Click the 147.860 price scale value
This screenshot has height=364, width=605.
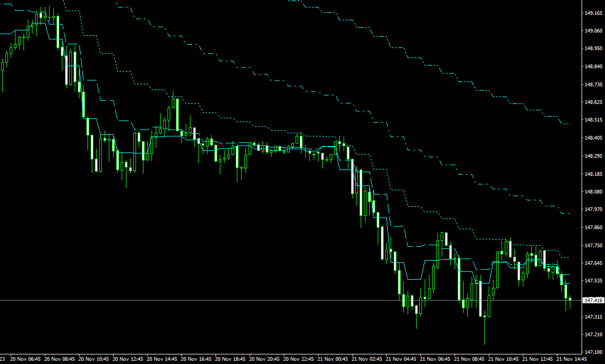click(x=593, y=228)
